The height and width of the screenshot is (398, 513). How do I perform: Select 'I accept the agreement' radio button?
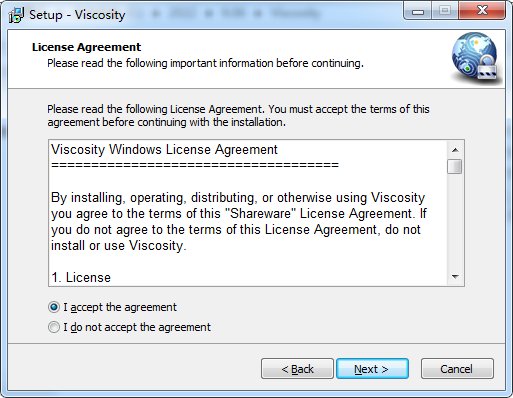[x=54, y=307]
